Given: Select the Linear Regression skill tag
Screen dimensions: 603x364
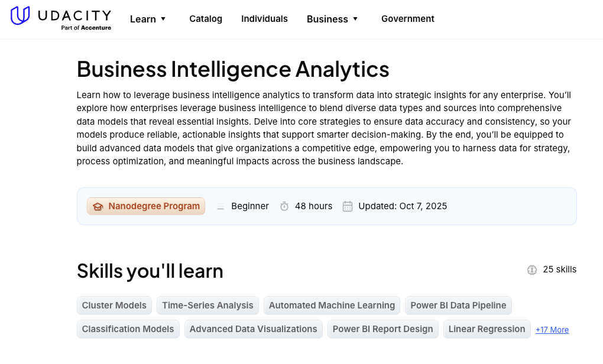Looking at the screenshot, I should click(x=487, y=329).
